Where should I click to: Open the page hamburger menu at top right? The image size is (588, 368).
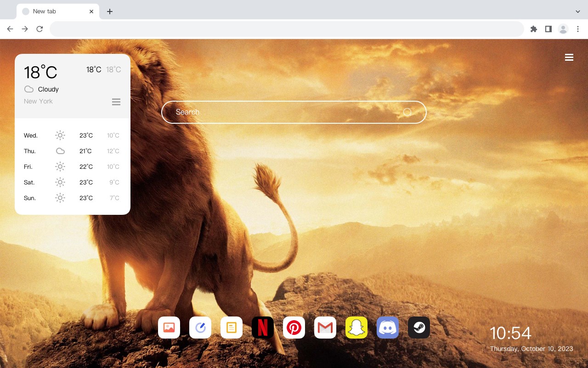tap(569, 57)
